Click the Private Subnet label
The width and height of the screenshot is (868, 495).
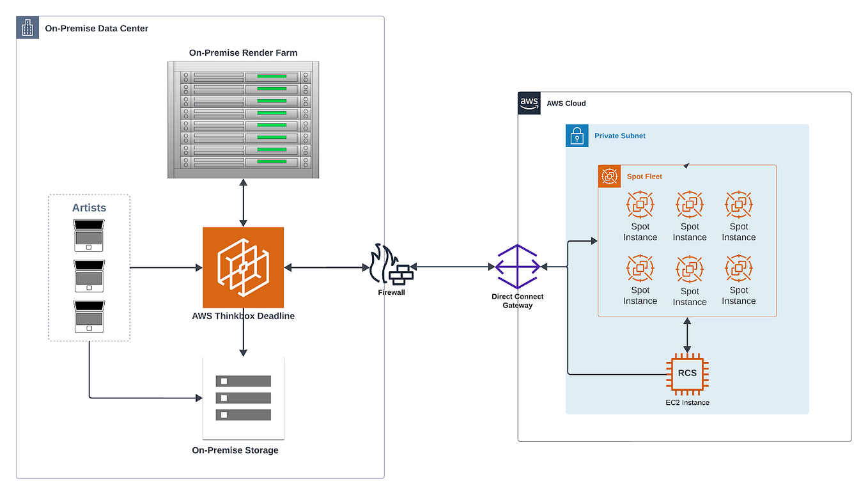coord(619,136)
